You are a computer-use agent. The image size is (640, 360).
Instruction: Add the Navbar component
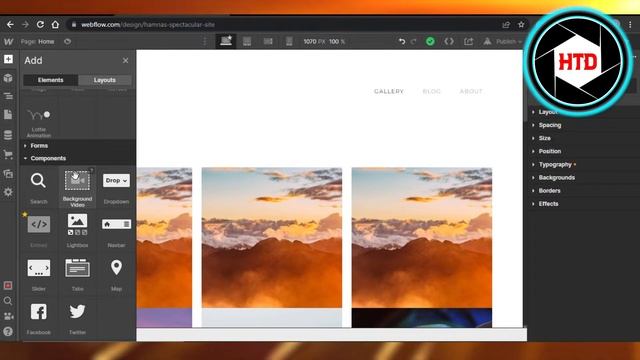click(116, 231)
